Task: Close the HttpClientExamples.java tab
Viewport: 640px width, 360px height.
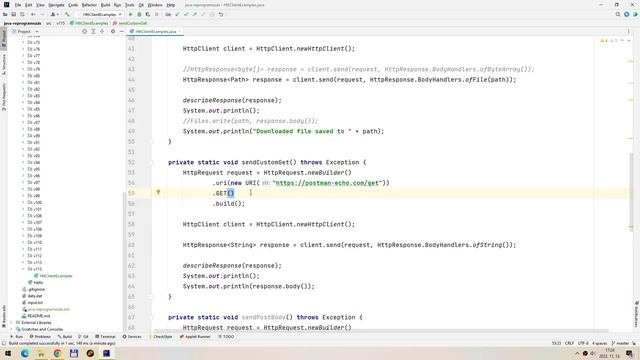Action: click(180, 31)
